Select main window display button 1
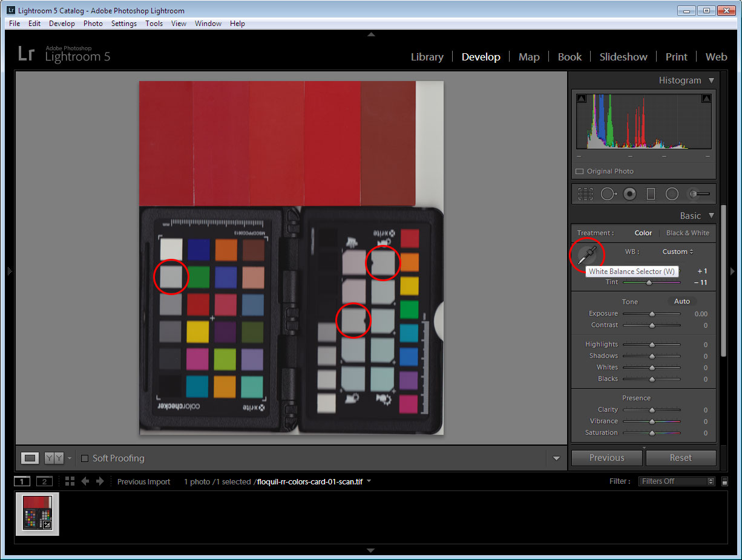The width and height of the screenshot is (742, 560). [x=22, y=481]
